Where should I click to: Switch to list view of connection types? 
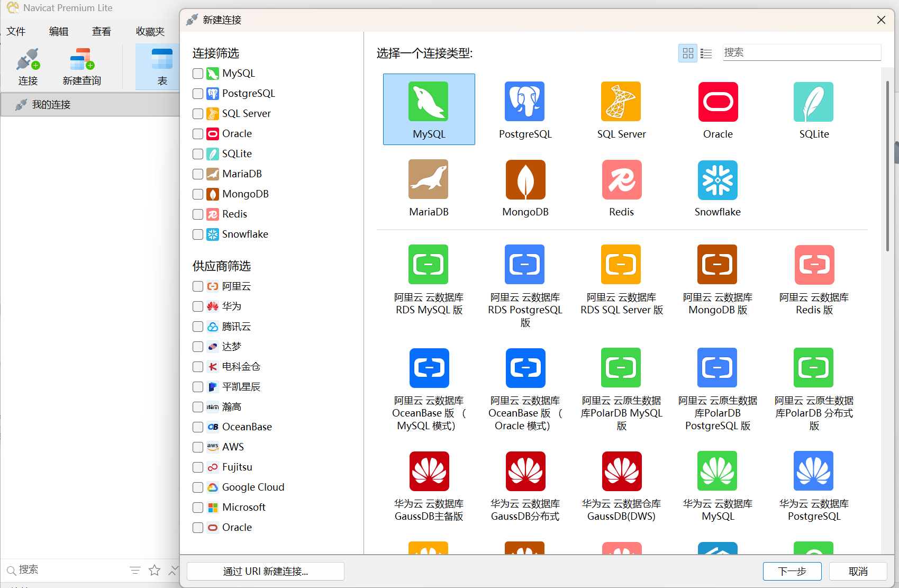706,53
